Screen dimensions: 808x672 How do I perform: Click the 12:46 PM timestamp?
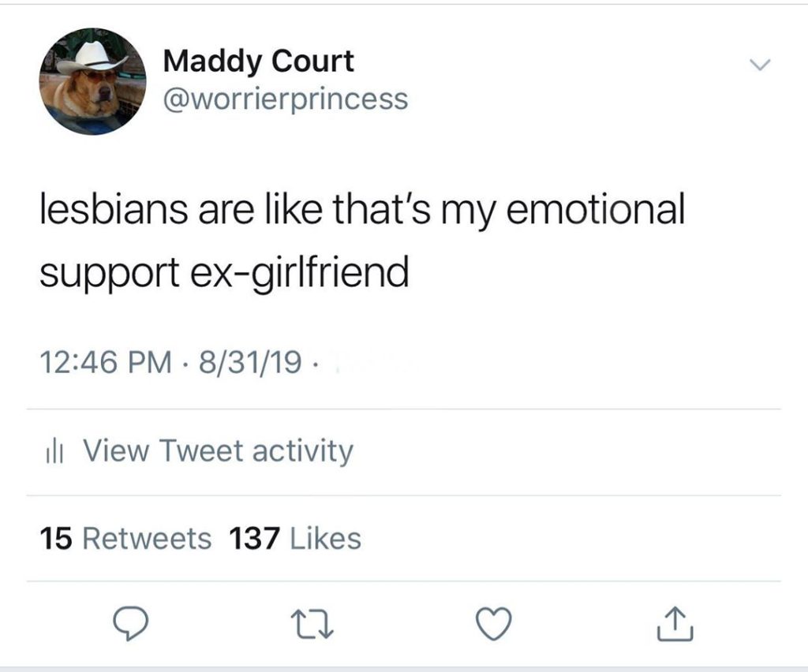pyautogui.click(x=105, y=363)
